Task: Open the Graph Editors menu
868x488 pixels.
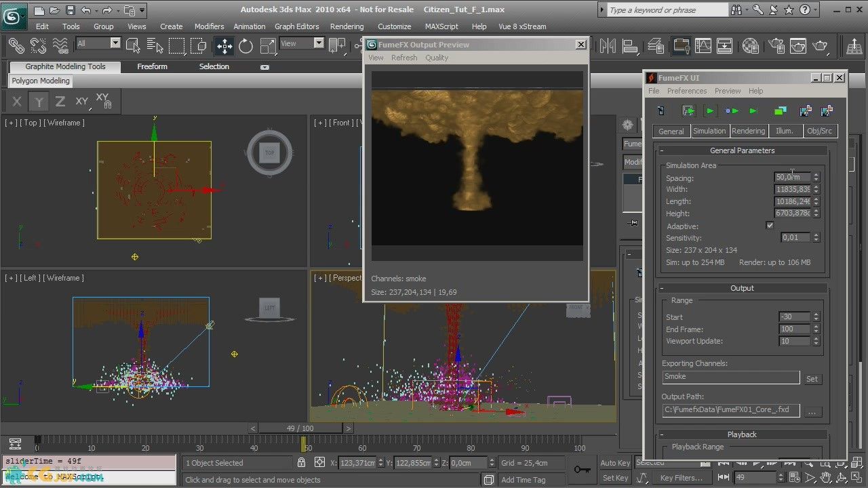Action: tap(296, 26)
